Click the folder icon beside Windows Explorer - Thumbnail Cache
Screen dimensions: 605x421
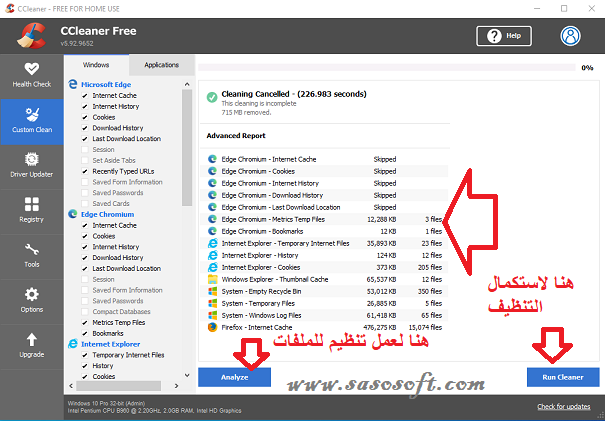[213, 279]
